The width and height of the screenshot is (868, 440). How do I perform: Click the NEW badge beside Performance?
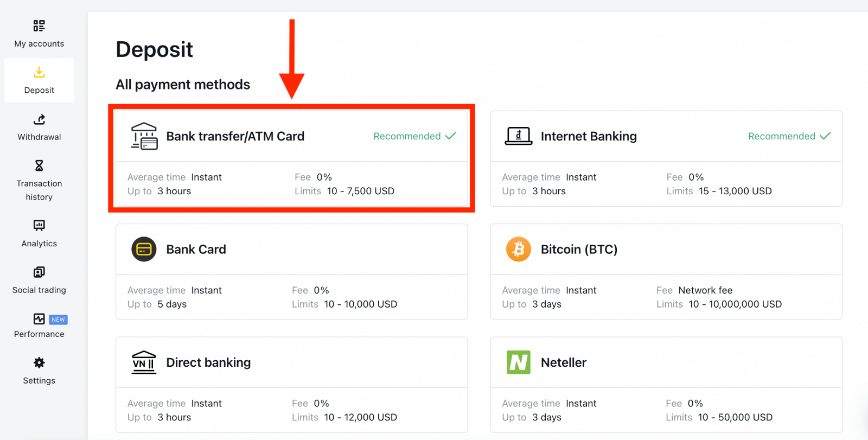59,320
